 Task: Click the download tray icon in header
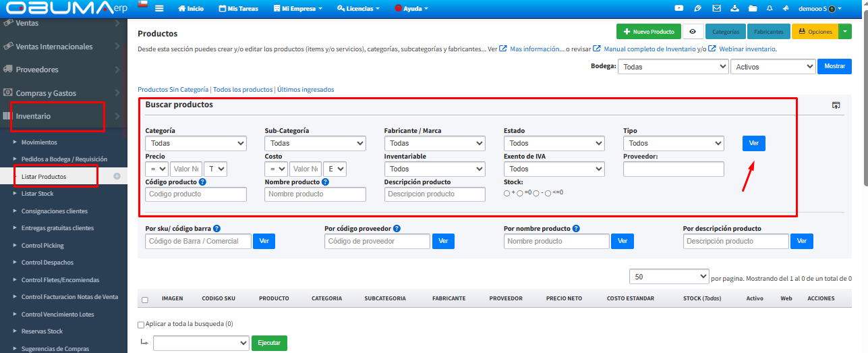point(734,9)
